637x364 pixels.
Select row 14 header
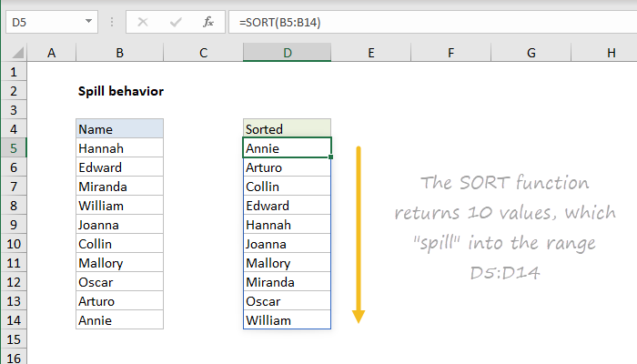(x=14, y=319)
